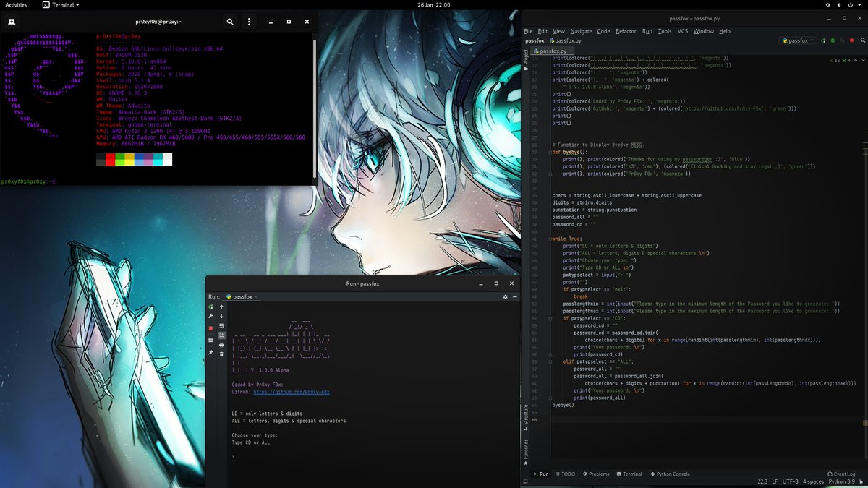The height and width of the screenshot is (488, 868).
Task: Open GNOME Activities overview
Action: click(x=16, y=4)
